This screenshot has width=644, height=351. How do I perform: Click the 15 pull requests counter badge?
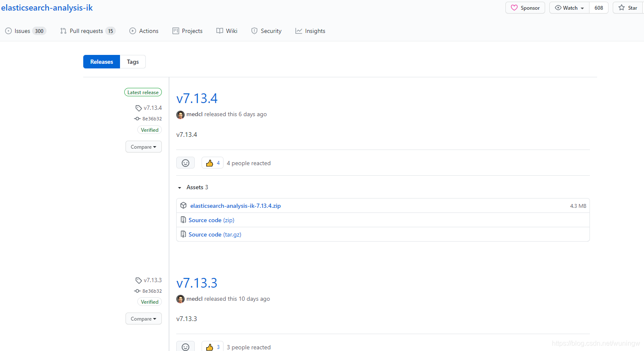(111, 31)
